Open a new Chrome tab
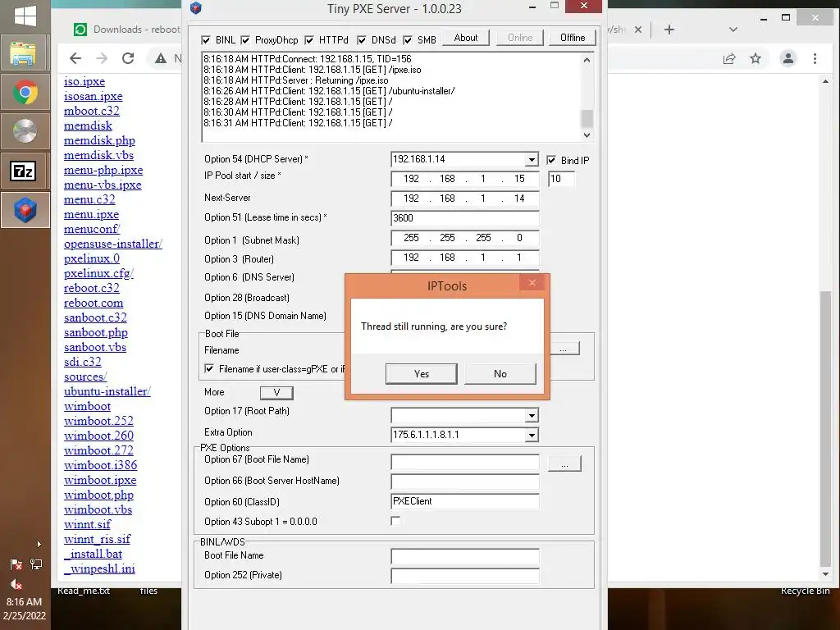Screen dimensions: 840x630 (669, 30)
